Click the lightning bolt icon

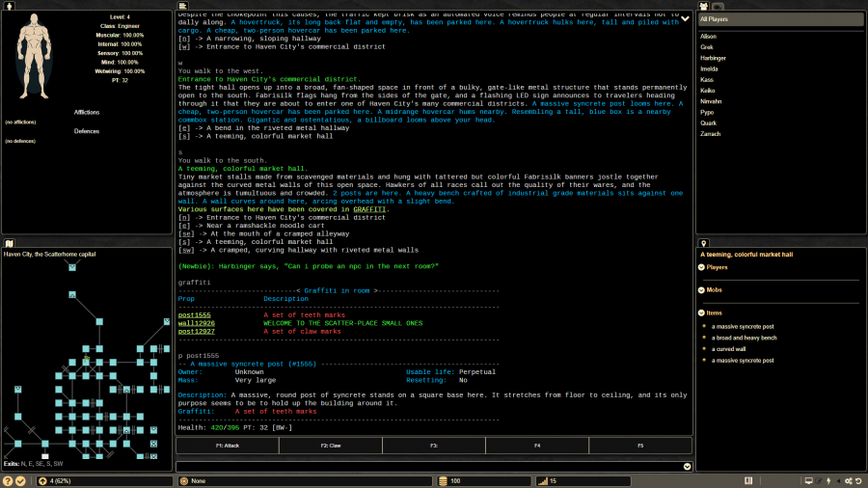828,481
